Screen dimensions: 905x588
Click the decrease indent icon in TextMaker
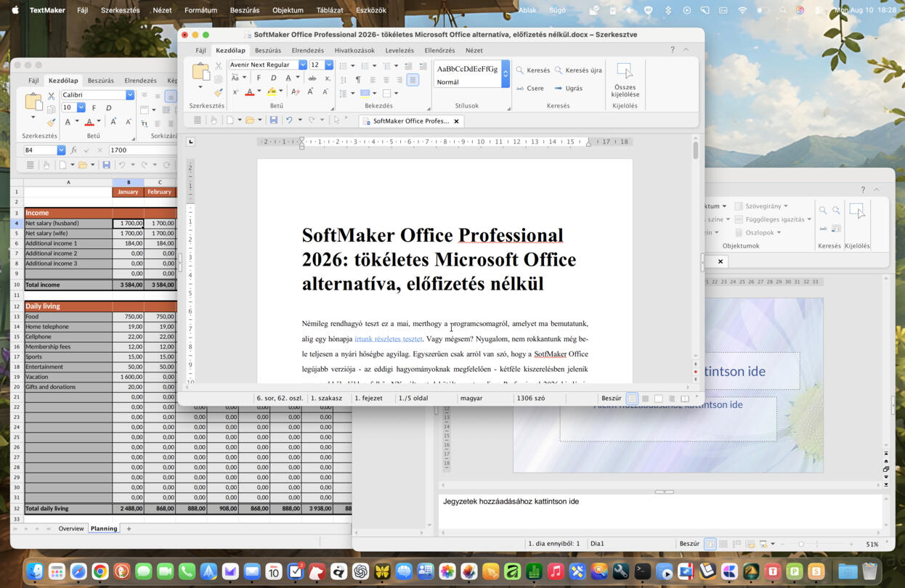click(x=408, y=65)
